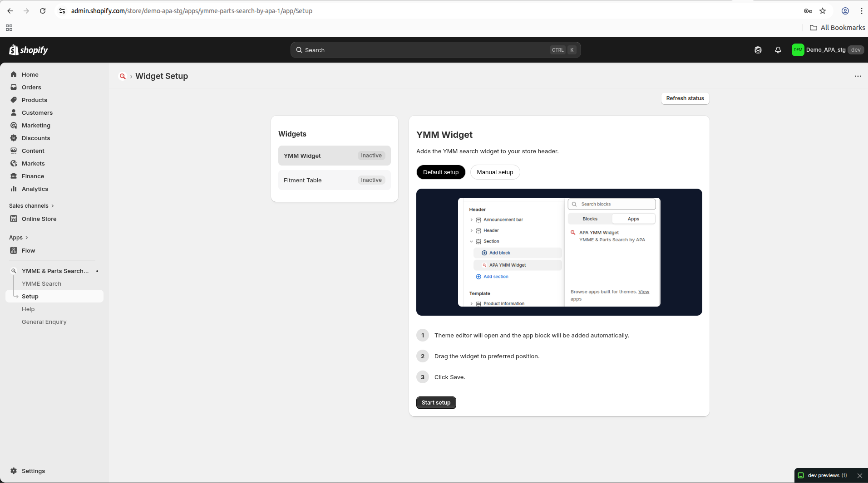The height and width of the screenshot is (483, 868).
Task: Go forward in browser
Action: tap(26, 11)
